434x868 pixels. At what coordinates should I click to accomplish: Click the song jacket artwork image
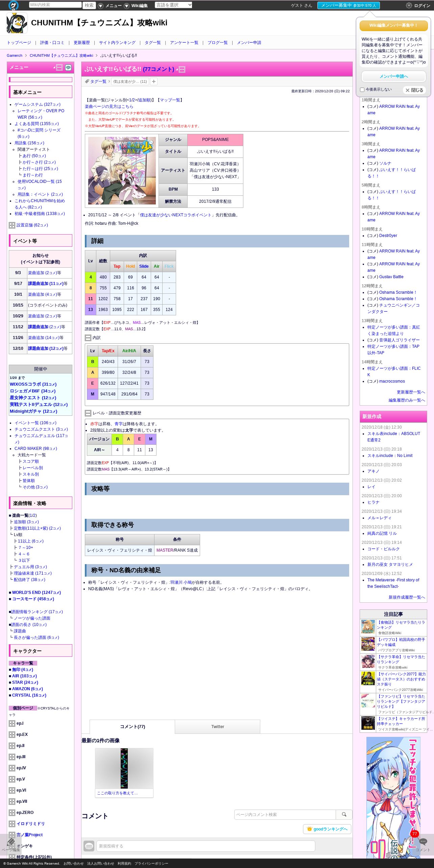click(122, 171)
